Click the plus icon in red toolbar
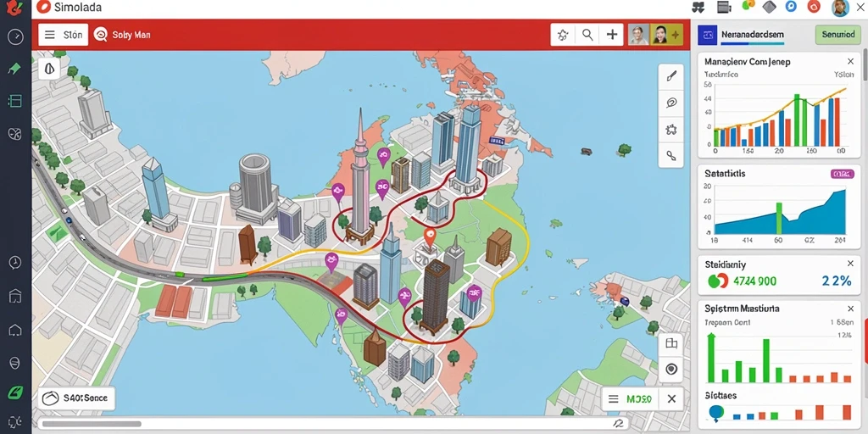The image size is (868, 434). coord(612,35)
